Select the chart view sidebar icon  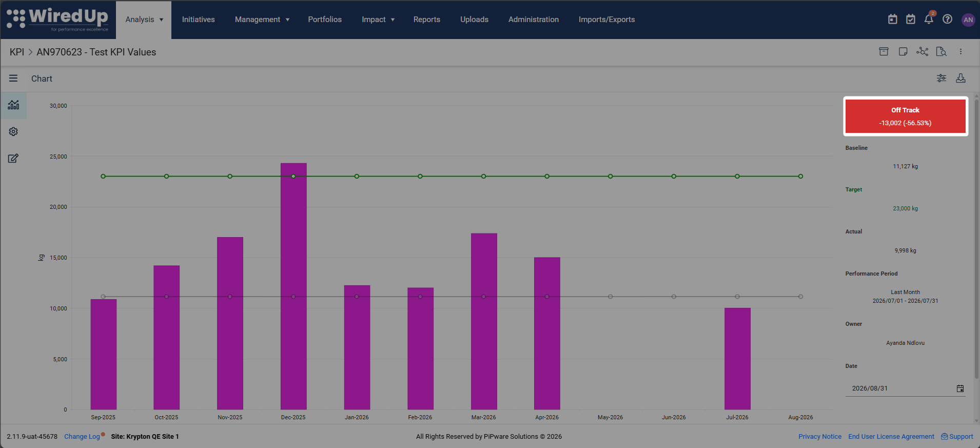point(13,105)
